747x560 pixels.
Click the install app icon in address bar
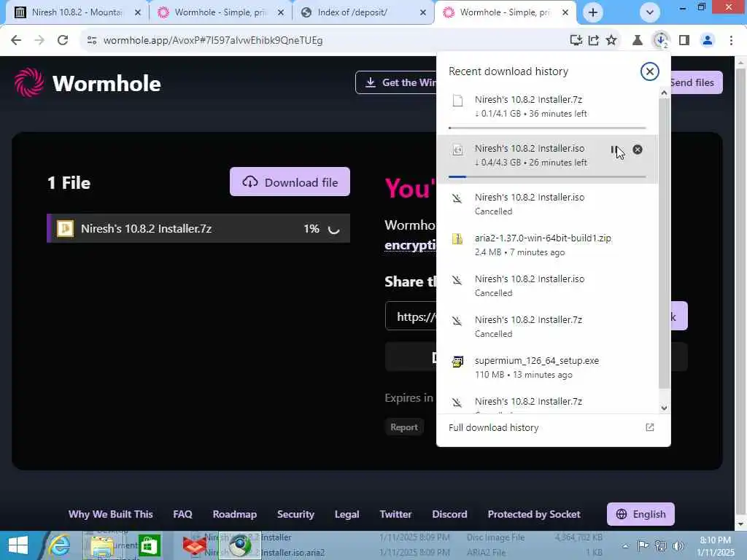tap(576, 41)
